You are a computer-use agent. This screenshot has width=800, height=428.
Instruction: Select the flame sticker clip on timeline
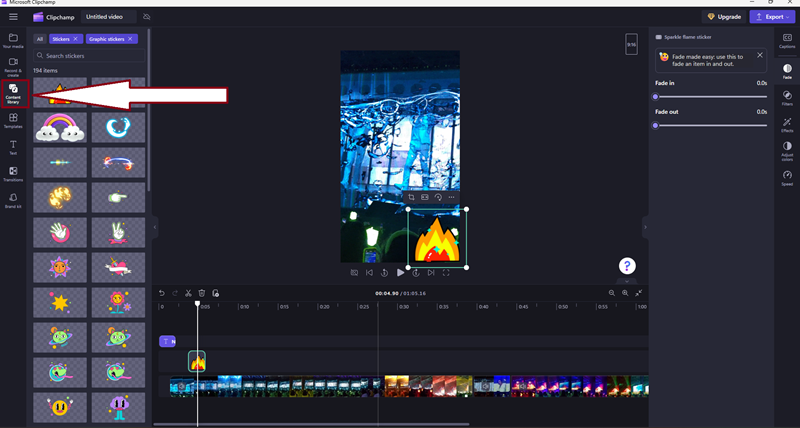(x=197, y=361)
